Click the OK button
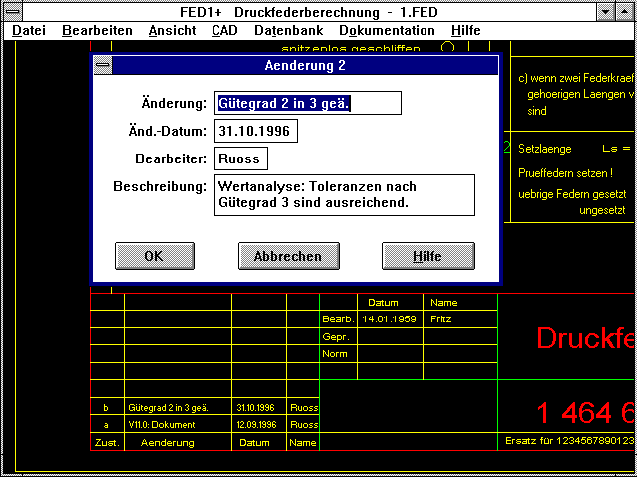The width and height of the screenshot is (638, 479). click(154, 256)
